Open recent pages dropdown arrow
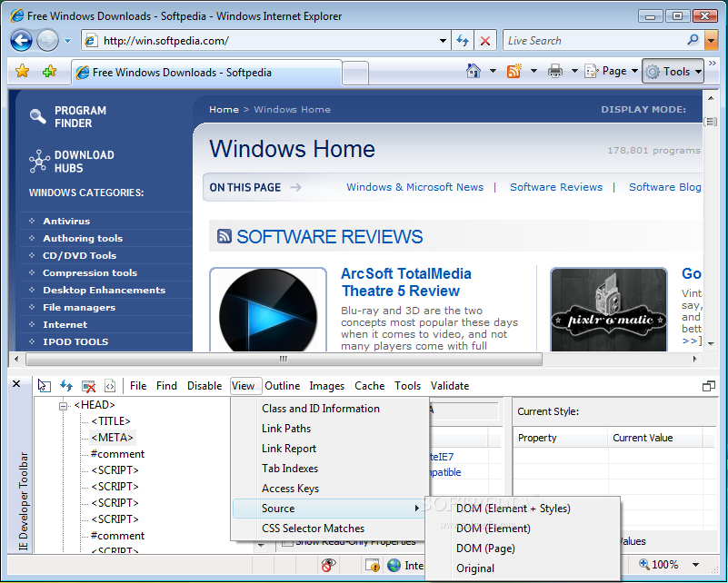 tap(68, 41)
